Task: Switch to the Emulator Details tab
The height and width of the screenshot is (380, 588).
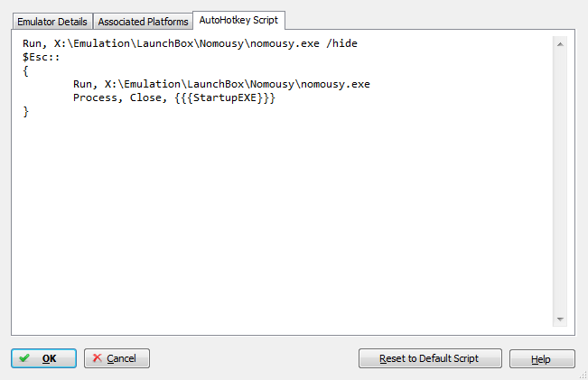Action: click(52, 22)
